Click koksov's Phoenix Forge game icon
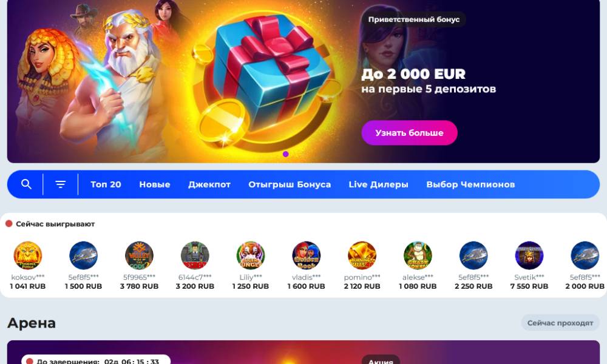Screen dimensions: 607x364 click(28, 255)
